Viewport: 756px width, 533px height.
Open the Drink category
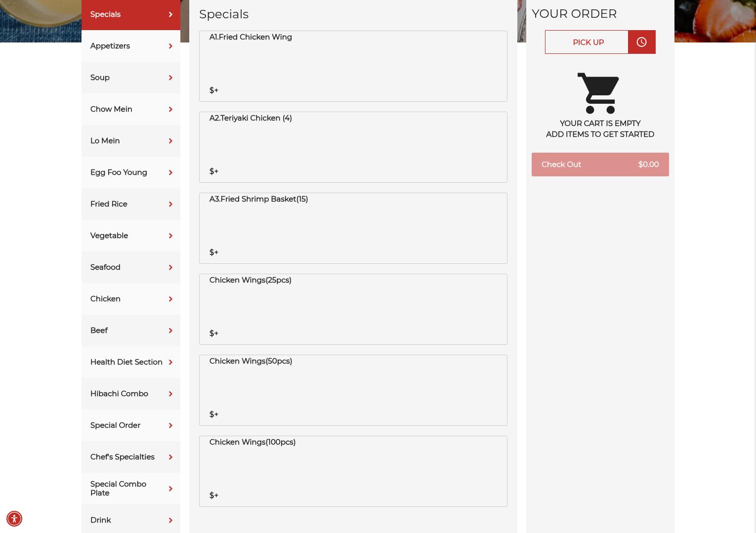click(131, 520)
